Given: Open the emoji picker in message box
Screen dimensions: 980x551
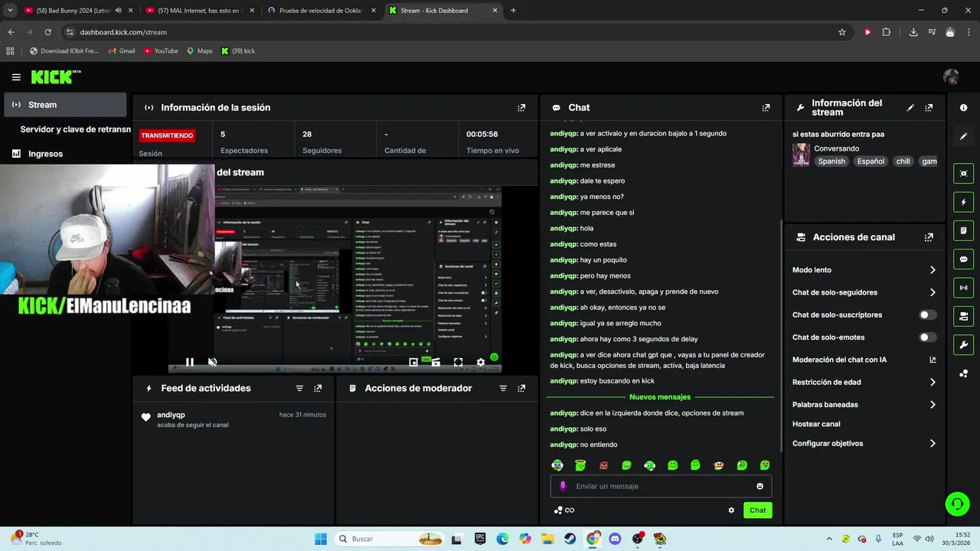Looking at the screenshot, I should pos(759,486).
